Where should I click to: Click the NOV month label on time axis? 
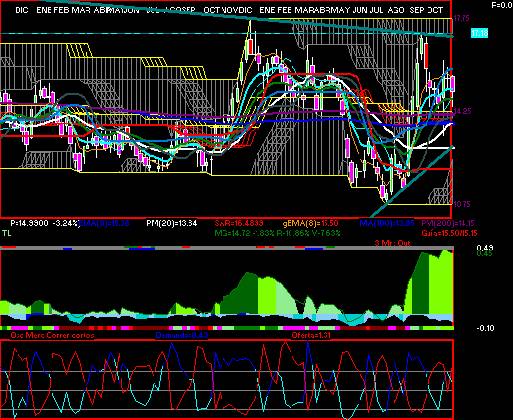tap(230, 10)
